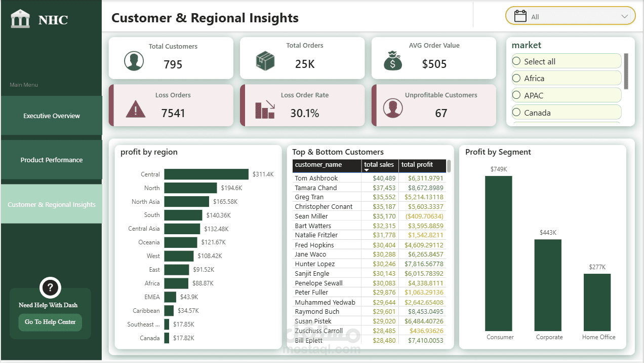Click Sanjit Engle customer name
Viewport: 644px width, 363px height.
point(312,273)
